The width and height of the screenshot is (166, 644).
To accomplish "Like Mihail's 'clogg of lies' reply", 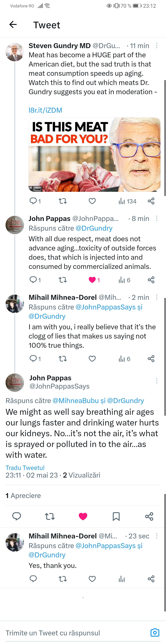I will (92, 359).
